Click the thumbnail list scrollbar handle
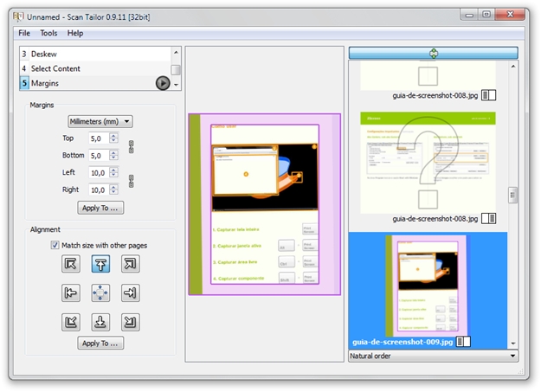Screen dimensions: 541x392 [x=512, y=196]
